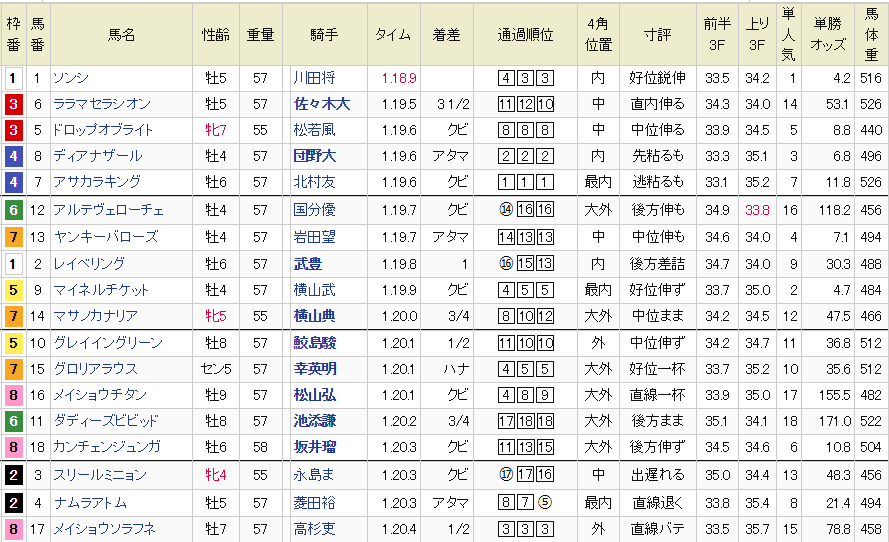Click the 騎手 column header

[x=325, y=35]
